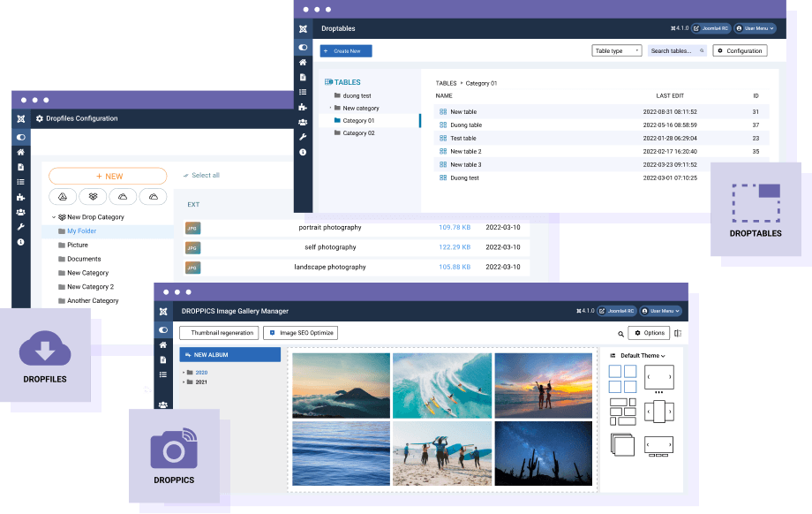Open the Default Theme dropdown in Droppics
The image size is (812, 514).
(x=640, y=356)
